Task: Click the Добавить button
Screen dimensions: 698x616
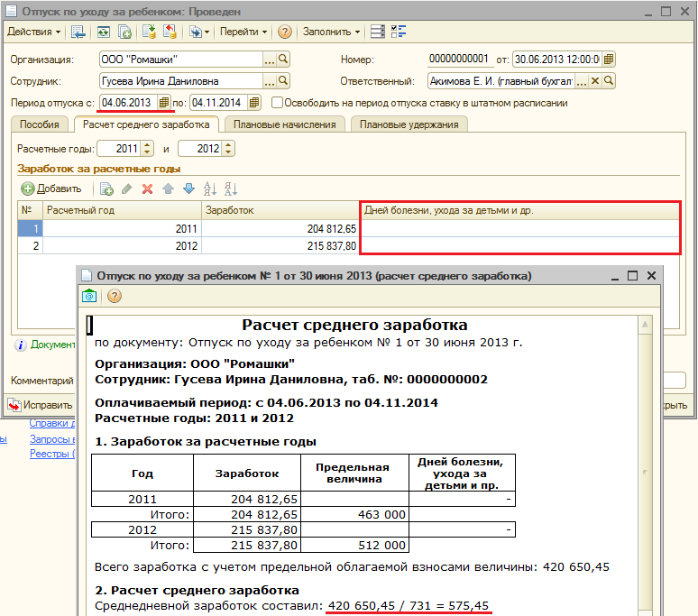Action: tap(51, 188)
